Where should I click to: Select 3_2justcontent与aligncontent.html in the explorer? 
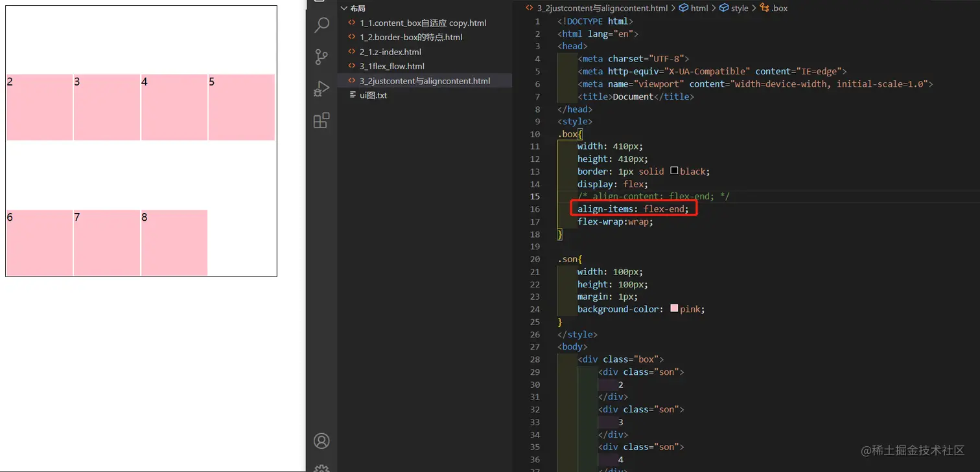(425, 81)
